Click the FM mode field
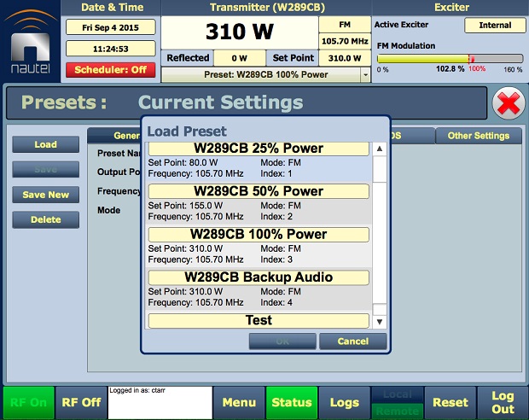Screen dimensions: 529x420 (x=345, y=25)
